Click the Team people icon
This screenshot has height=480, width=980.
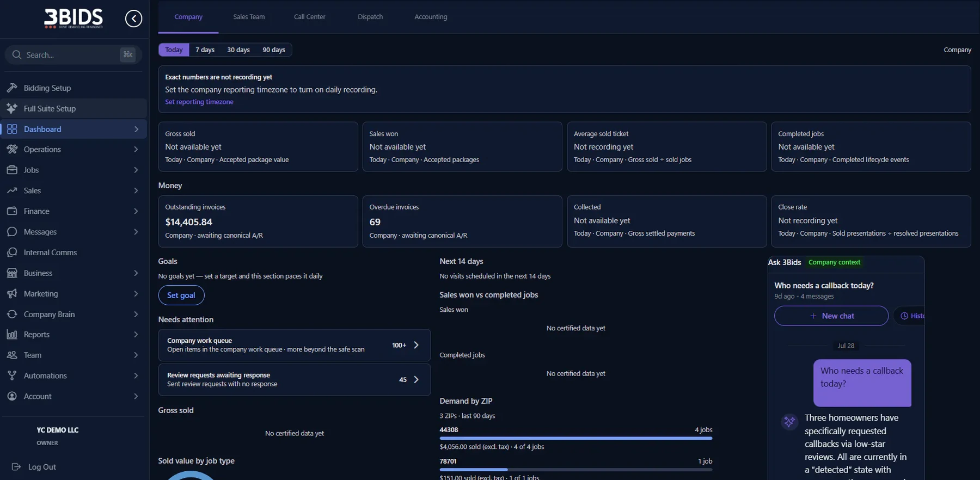click(x=12, y=355)
